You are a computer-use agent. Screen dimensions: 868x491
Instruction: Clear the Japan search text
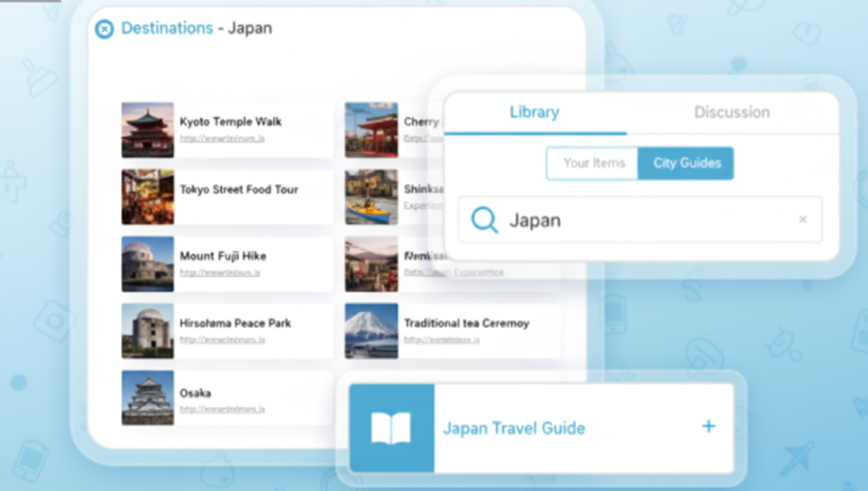coord(803,220)
